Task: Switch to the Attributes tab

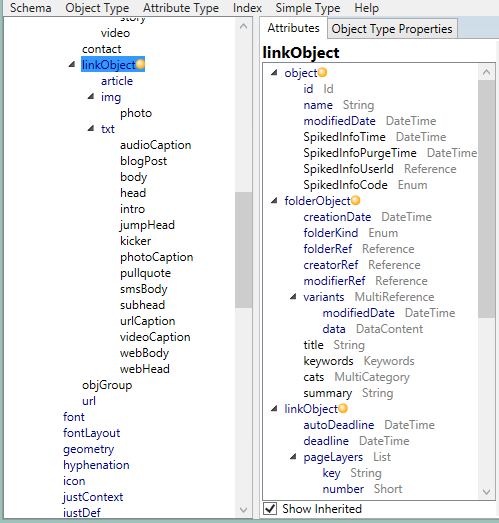Action: [294, 28]
